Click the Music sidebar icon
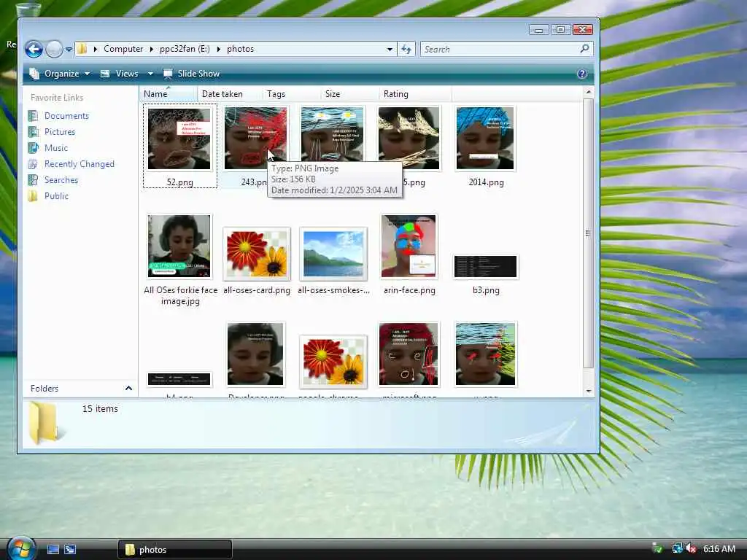Viewport: 747px width, 560px height. coord(33,148)
